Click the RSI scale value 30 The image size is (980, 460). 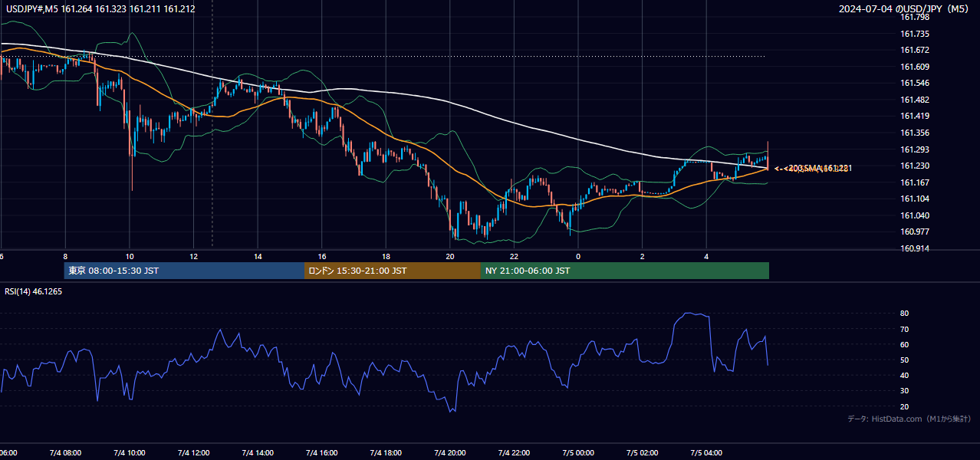(905, 391)
